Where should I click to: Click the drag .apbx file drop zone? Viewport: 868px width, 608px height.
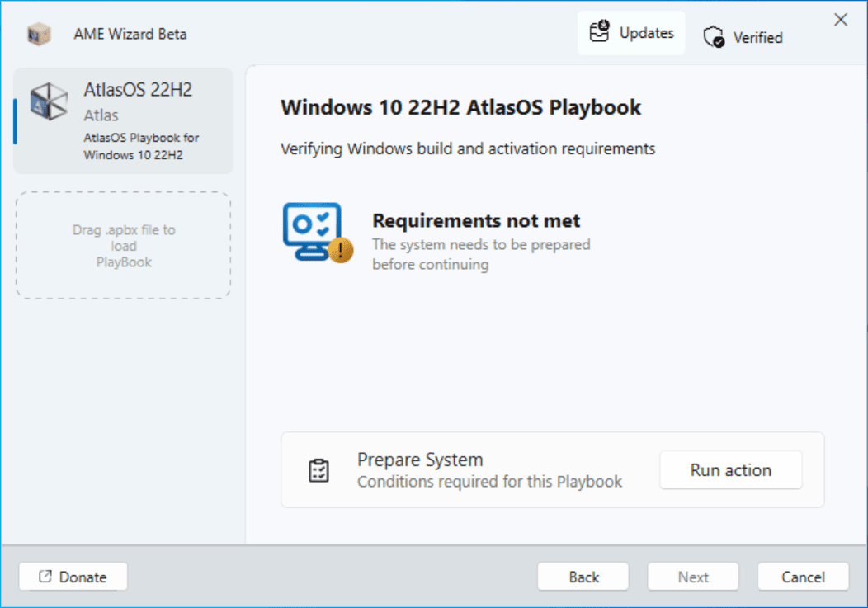(124, 246)
